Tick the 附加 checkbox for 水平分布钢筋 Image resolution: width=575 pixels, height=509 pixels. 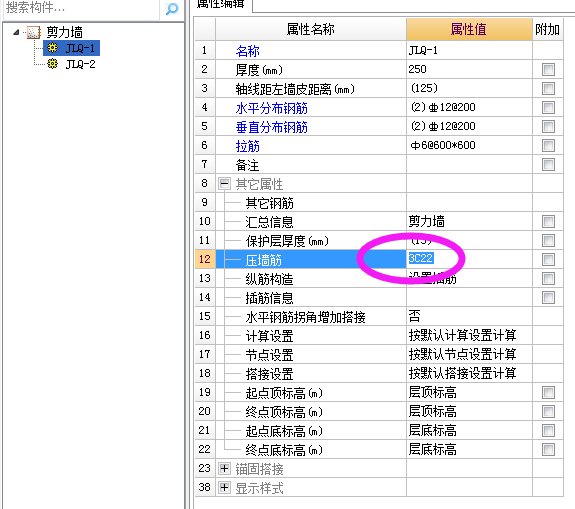[548, 107]
